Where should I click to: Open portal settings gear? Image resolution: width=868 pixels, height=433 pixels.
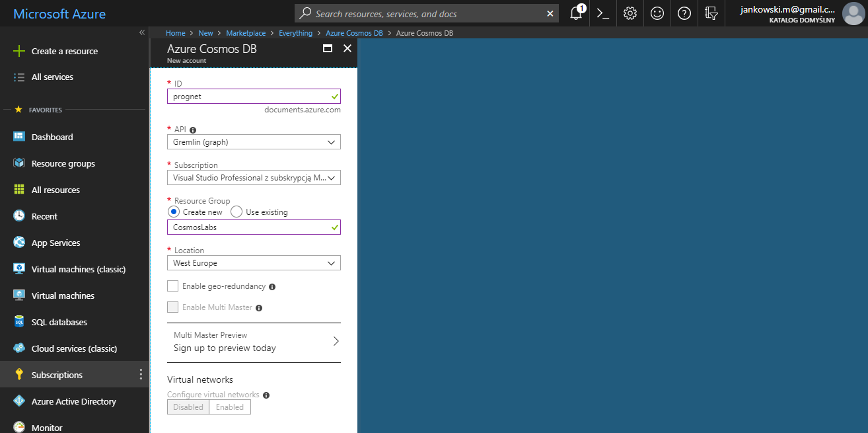coord(630,13)
